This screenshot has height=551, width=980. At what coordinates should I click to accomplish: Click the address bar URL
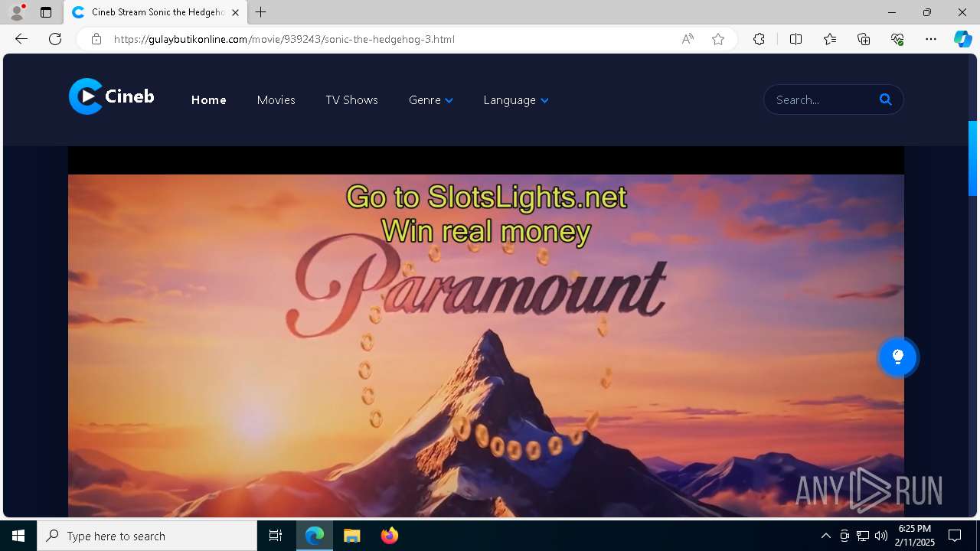tap(284, 39)
